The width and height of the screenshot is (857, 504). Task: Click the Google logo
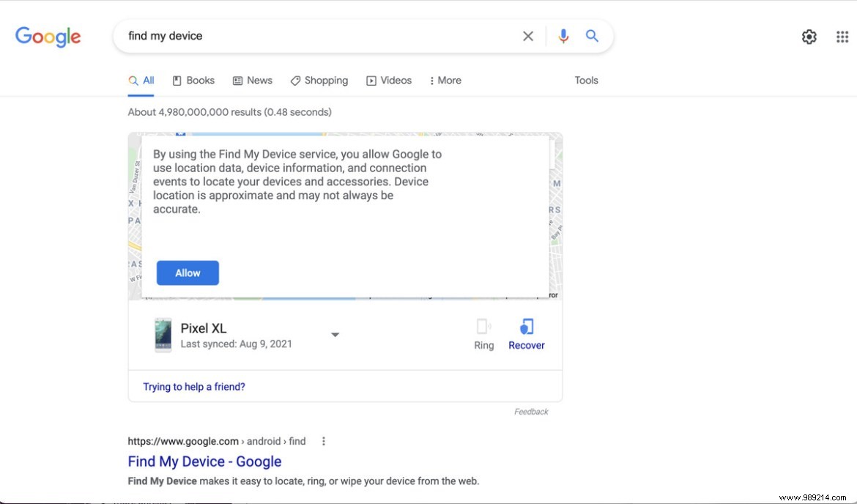(48, 37)
